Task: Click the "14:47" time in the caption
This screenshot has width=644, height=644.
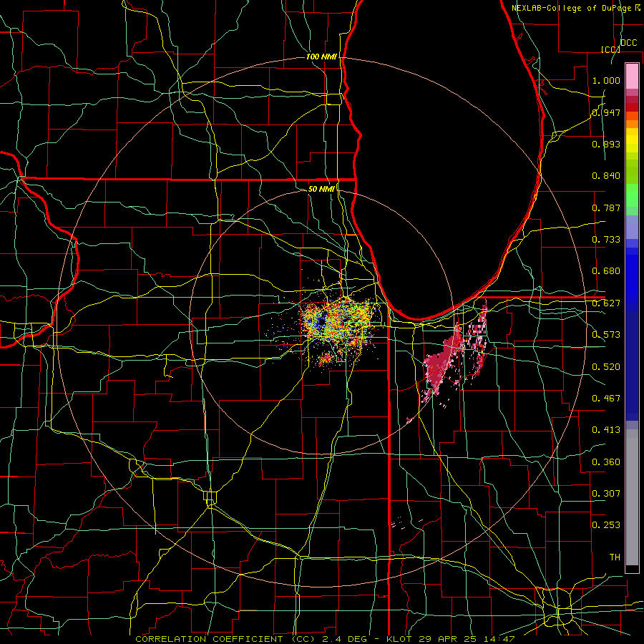Action: [x=499, y=639]
